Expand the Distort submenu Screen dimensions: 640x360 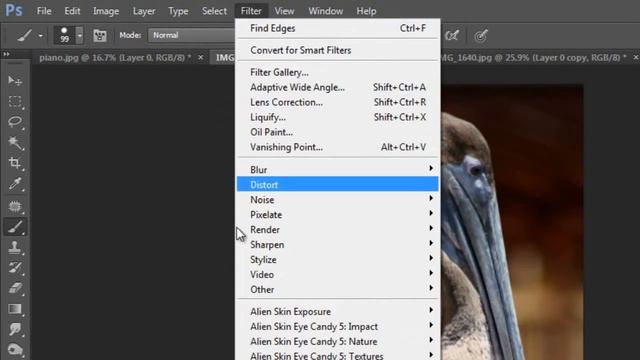pos(338,184)
